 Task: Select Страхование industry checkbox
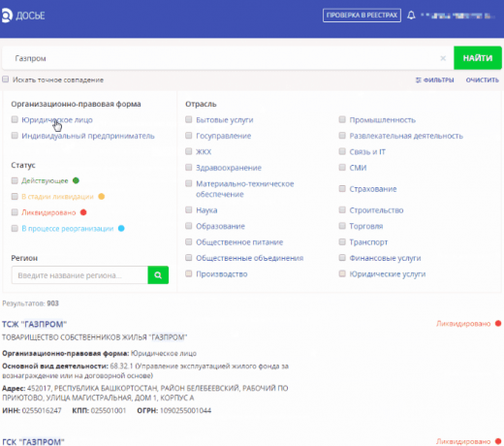(342, 188)
